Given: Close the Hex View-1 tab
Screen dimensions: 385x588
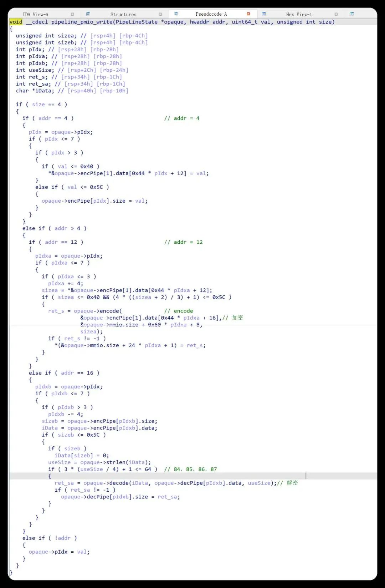Looking at the screenshot, I should point(336,14).
